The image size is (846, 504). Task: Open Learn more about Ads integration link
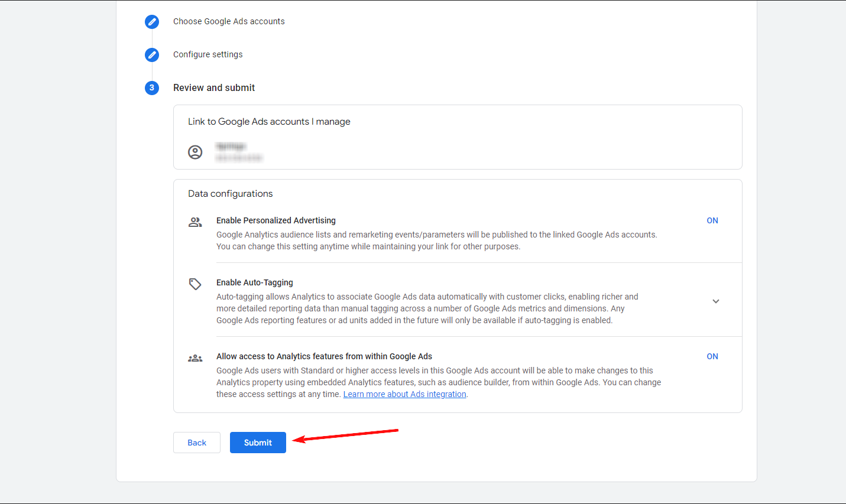(x=404, y=394)
